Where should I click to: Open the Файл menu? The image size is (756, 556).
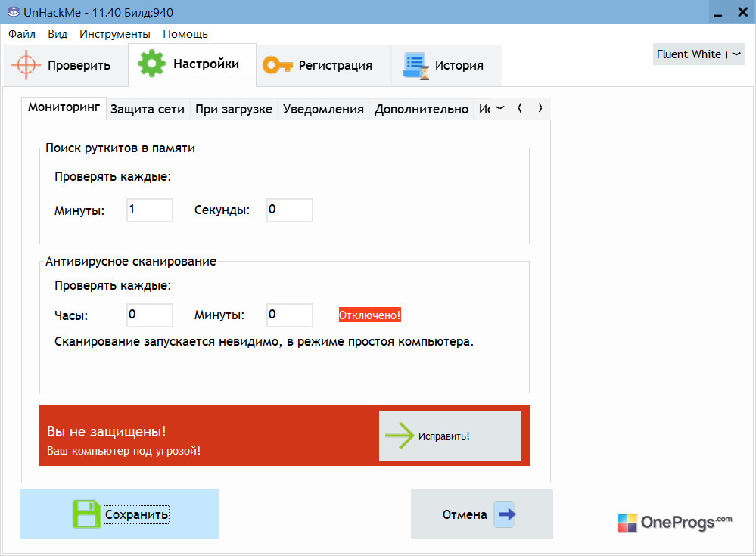click(22, 34)
